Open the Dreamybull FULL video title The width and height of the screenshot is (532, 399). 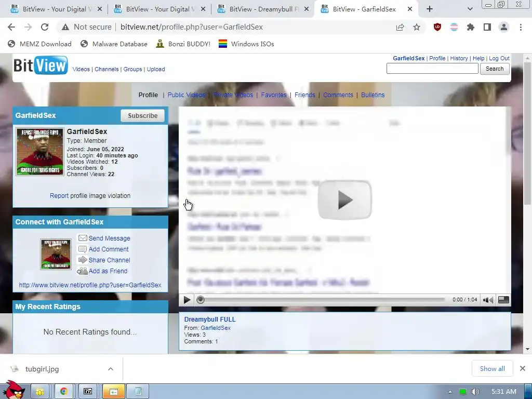click(210, 320)
